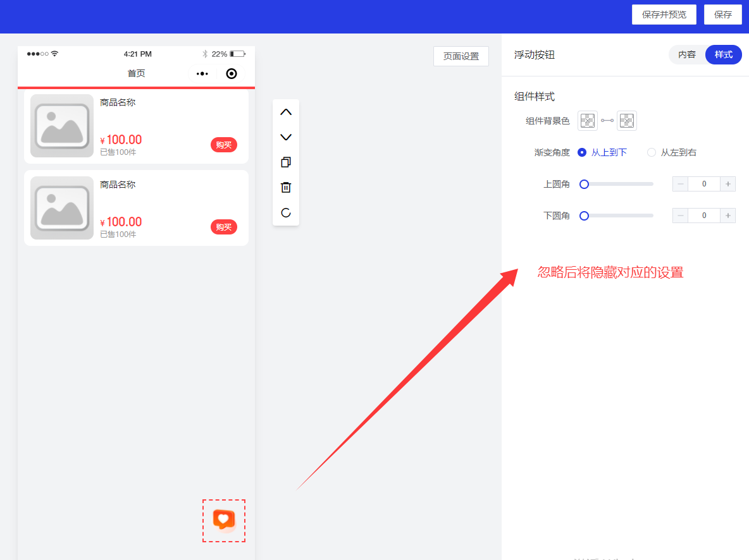Click the second product's 已售100件 text
This screenshot has height=560, width=749.
click(x=118, y=234)
